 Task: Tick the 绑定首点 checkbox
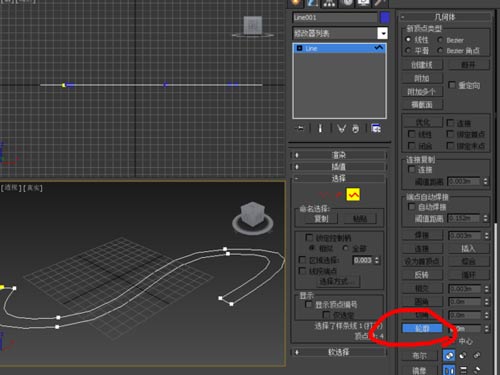coord(450,134)
